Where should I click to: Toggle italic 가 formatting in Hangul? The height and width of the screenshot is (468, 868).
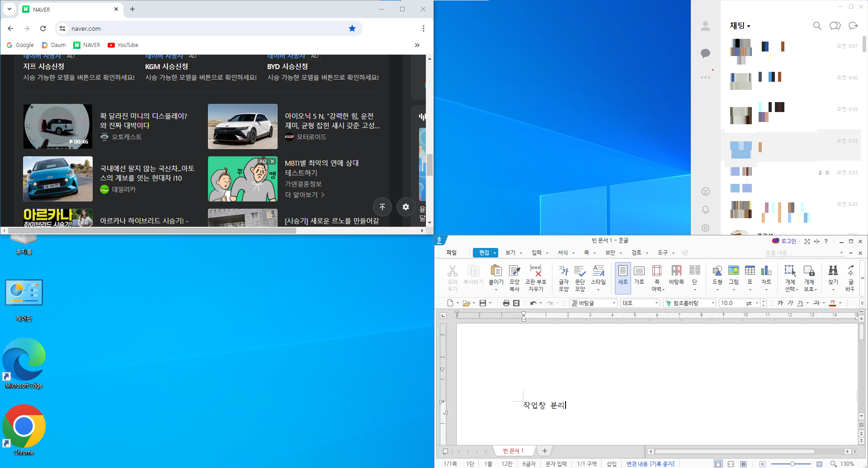(x=790, y=303)
